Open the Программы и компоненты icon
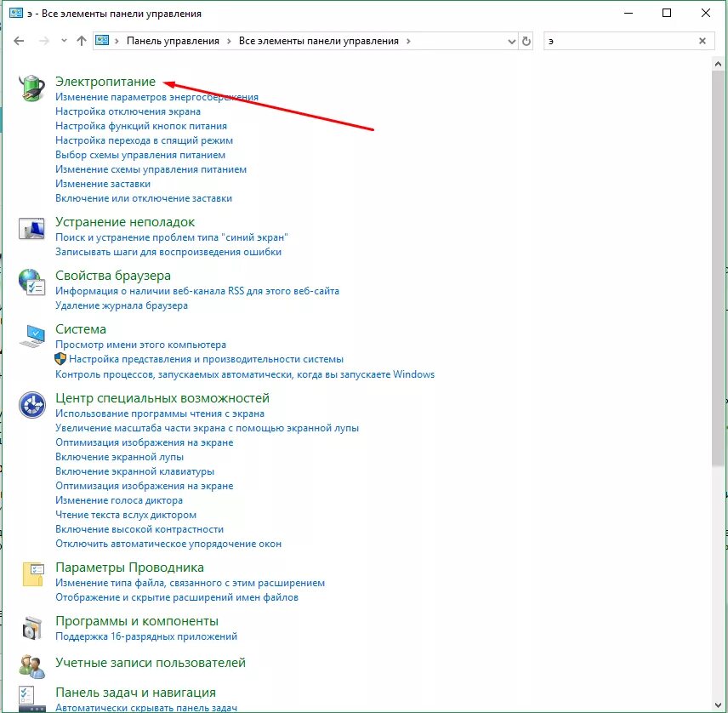The image size is (728, 713). [x=32, y=627]
